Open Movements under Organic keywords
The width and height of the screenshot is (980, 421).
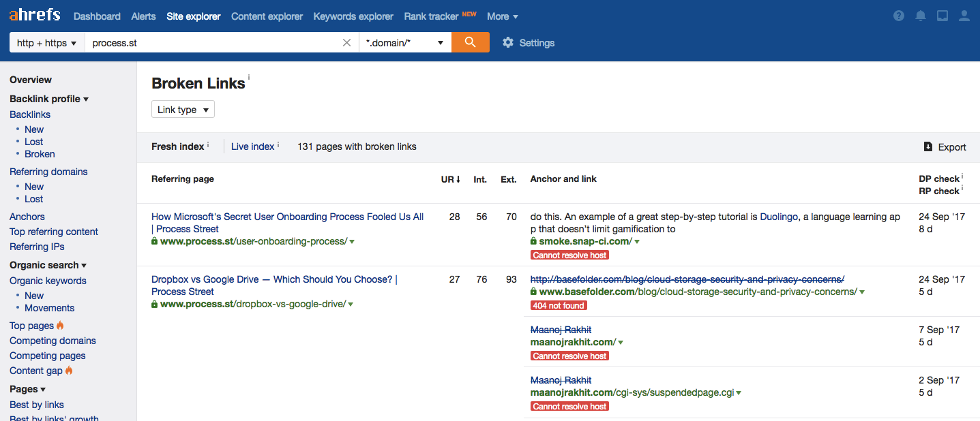tap(49, 308)
